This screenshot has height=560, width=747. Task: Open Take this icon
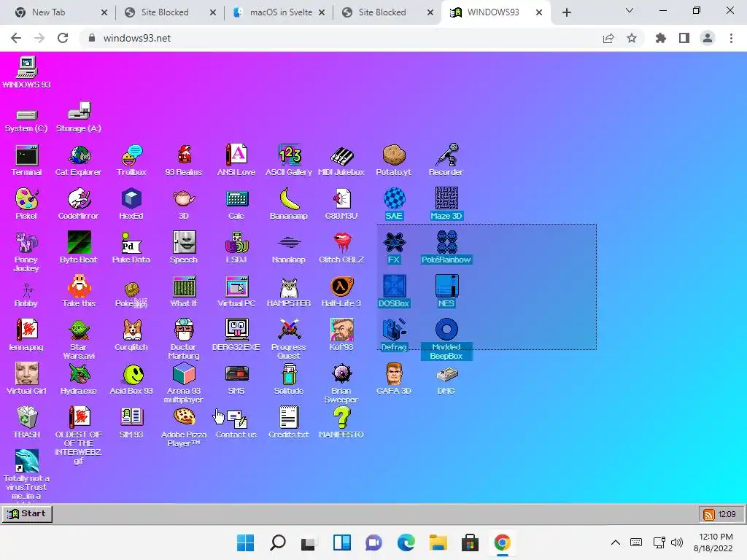[79, 292]
